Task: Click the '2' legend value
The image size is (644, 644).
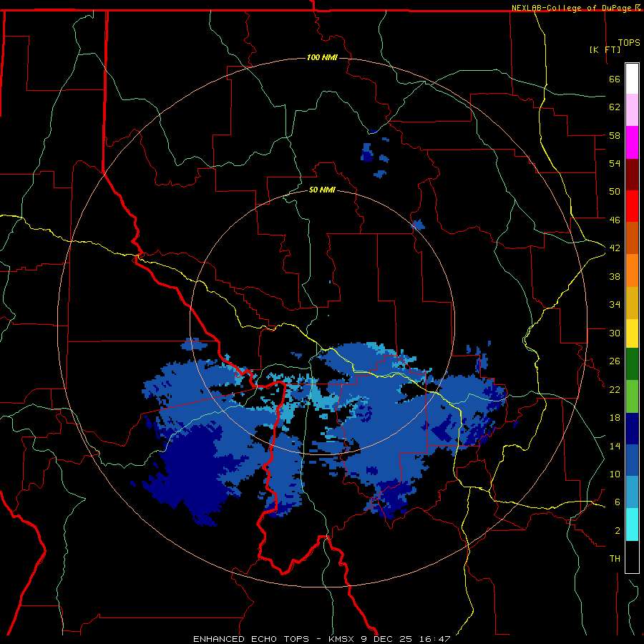Action: coord(618,531)
